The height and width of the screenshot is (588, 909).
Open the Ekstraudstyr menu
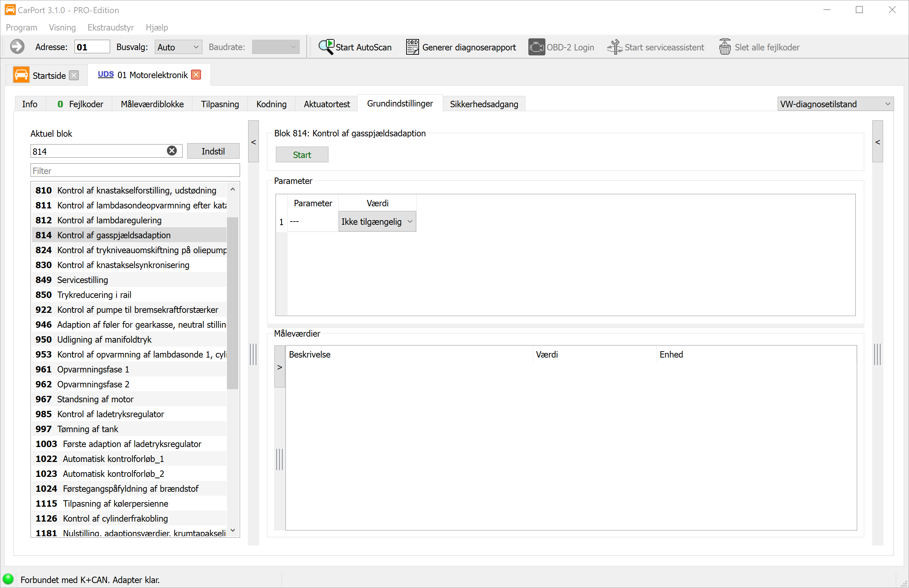pos(111,27)
